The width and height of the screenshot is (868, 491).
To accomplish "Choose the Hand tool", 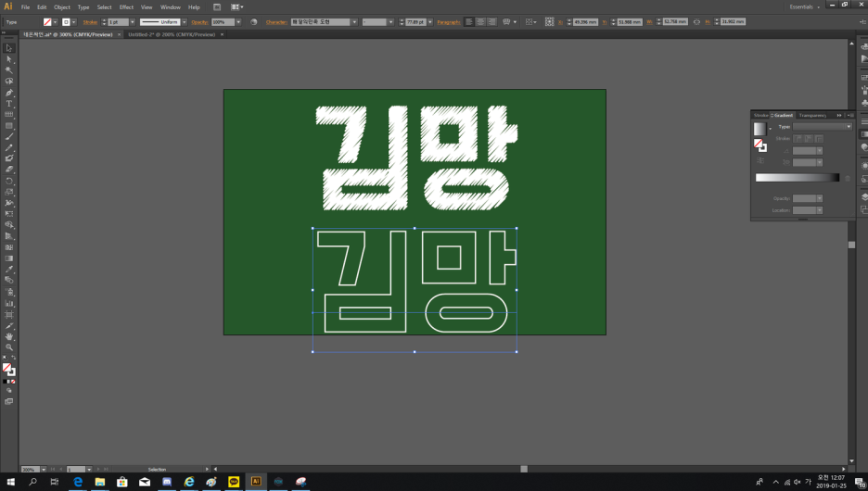I will pos(9,336).
